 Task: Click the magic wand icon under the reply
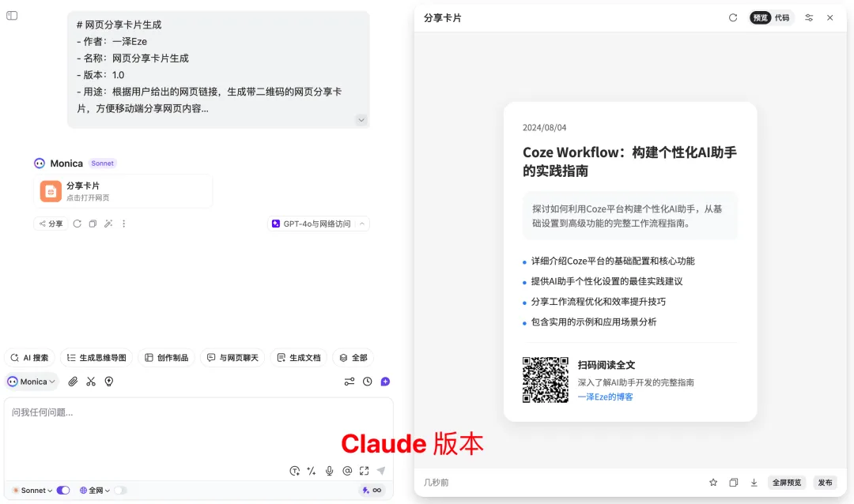(108, 224)
